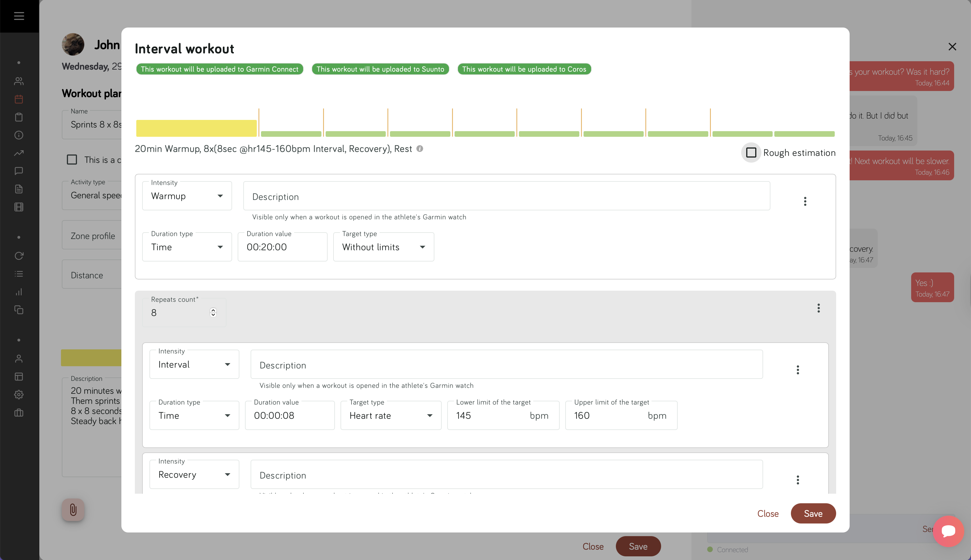Open the hamburger menu icon
This screenshot has height=560, width=971.
tap(19, 16)
